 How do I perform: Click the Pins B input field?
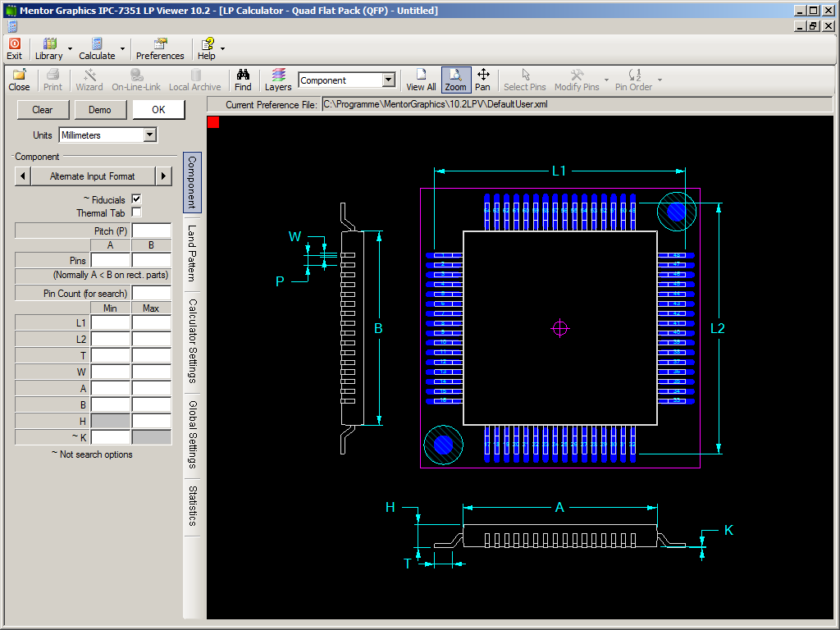tap(152, 260)
